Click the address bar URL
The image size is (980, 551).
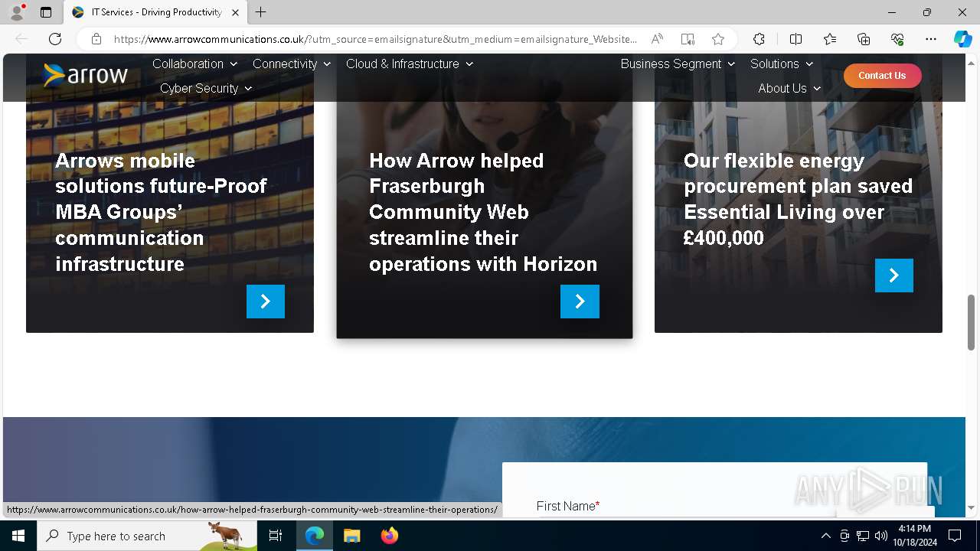point(375,39)
